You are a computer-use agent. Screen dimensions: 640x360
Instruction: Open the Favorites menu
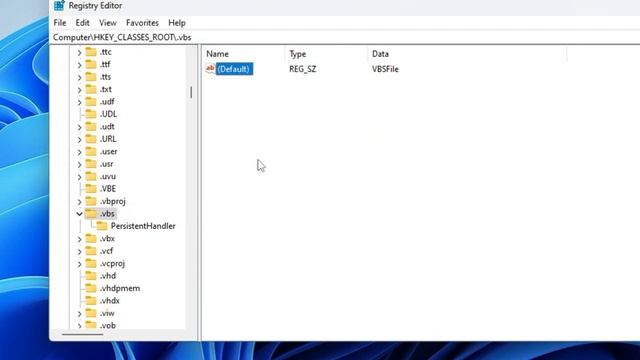[142, 23]
